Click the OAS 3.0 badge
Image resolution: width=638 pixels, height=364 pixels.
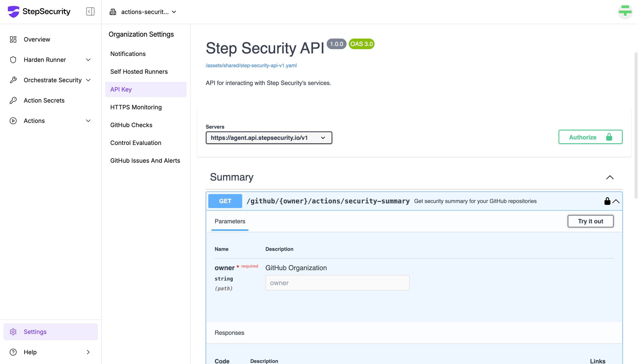pos(362,44)
